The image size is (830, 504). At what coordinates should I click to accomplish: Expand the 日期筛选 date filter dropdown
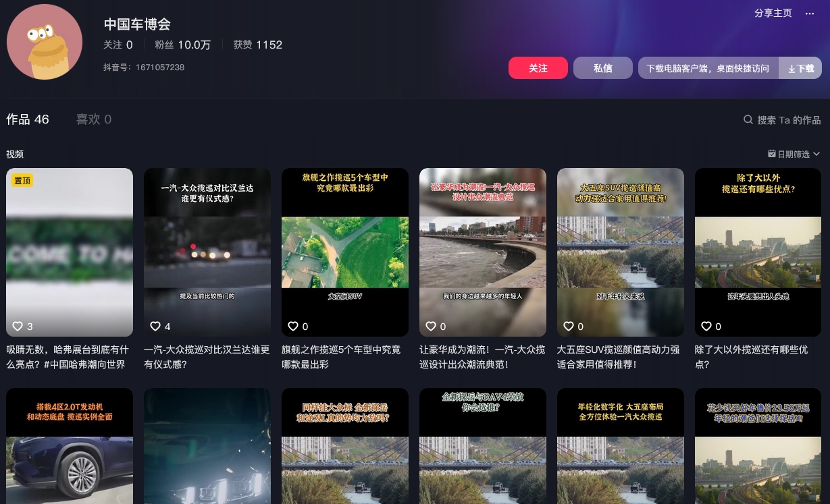[x=794, y=154]
